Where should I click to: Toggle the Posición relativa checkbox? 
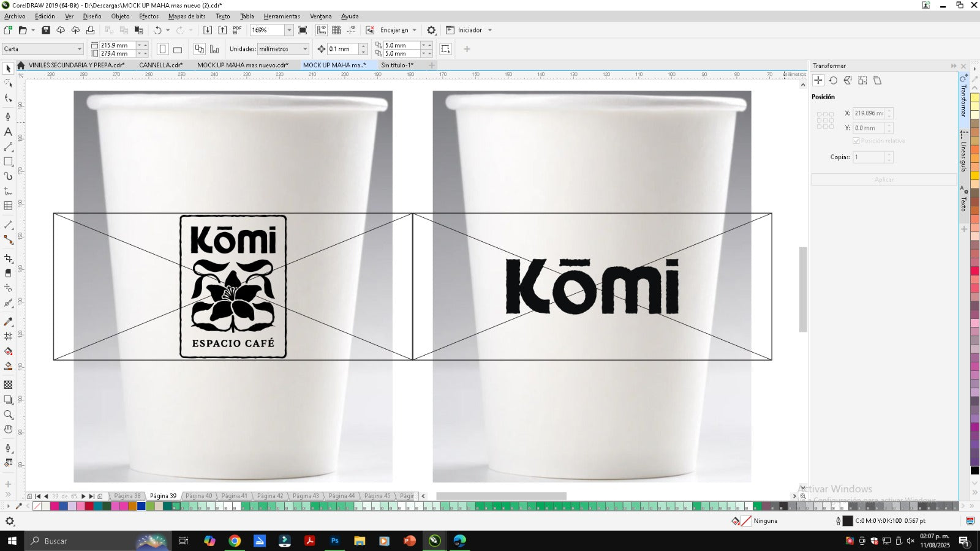856,141
